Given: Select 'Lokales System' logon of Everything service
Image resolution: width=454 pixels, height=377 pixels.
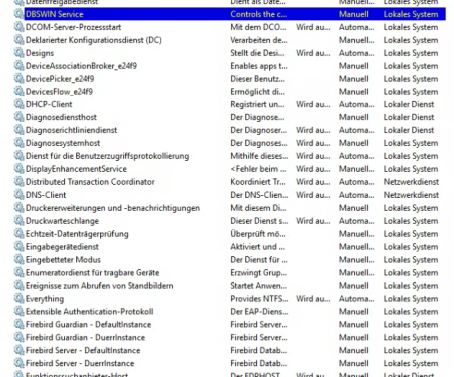Looking at the screenshot, I should [x=411, y=299].
